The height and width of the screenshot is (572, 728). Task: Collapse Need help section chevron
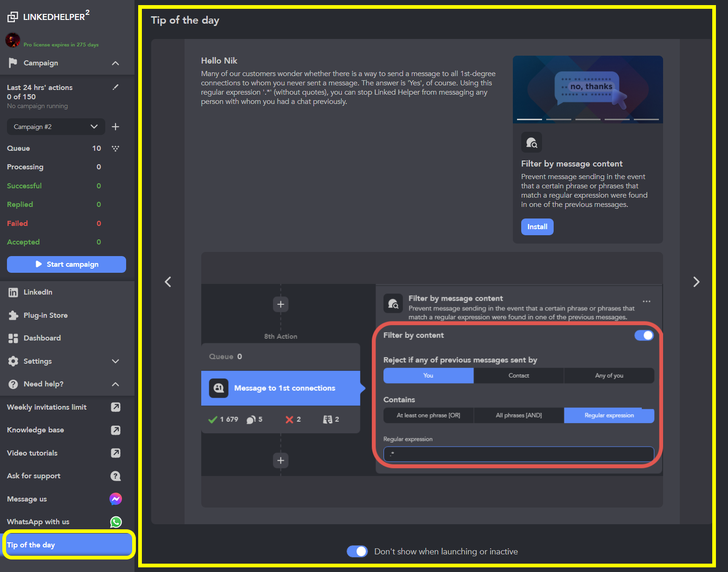point(116,384)
